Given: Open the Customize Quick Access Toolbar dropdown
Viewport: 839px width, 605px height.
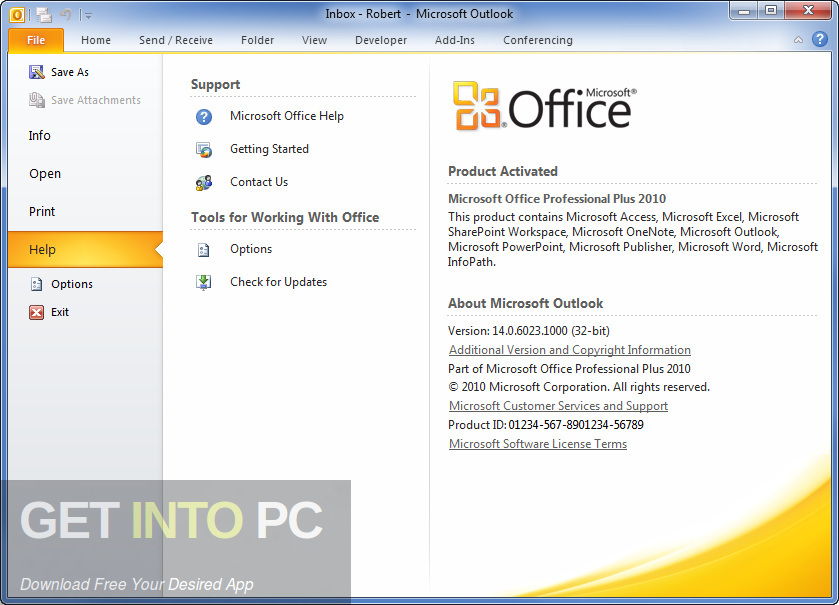Looking at the screenshot, I should point(88,16).
